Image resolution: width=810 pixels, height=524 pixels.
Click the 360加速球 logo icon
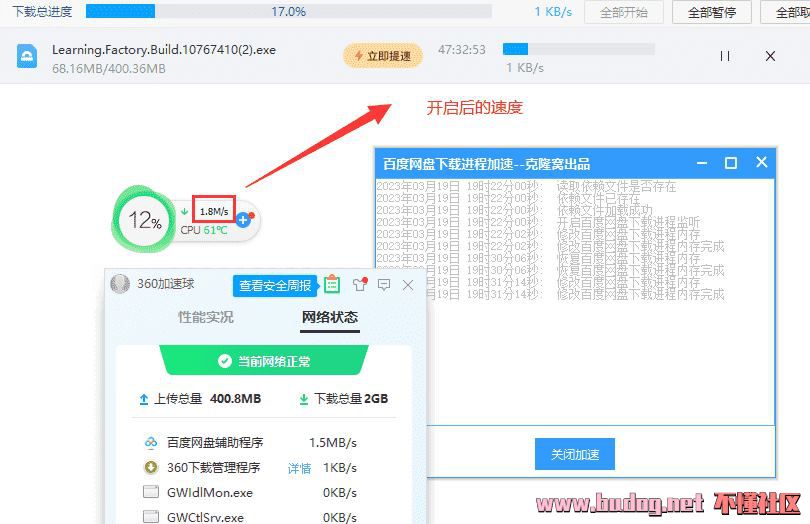point(120,284)
